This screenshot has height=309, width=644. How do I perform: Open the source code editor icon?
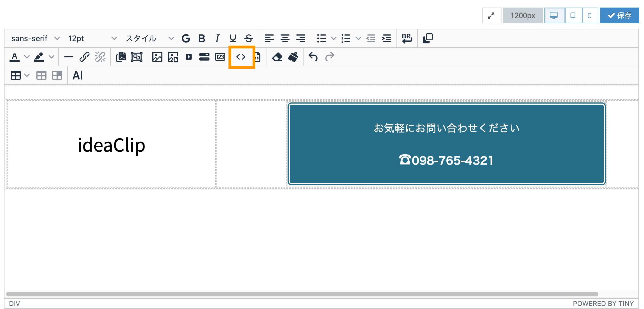[x=241, y=57]
